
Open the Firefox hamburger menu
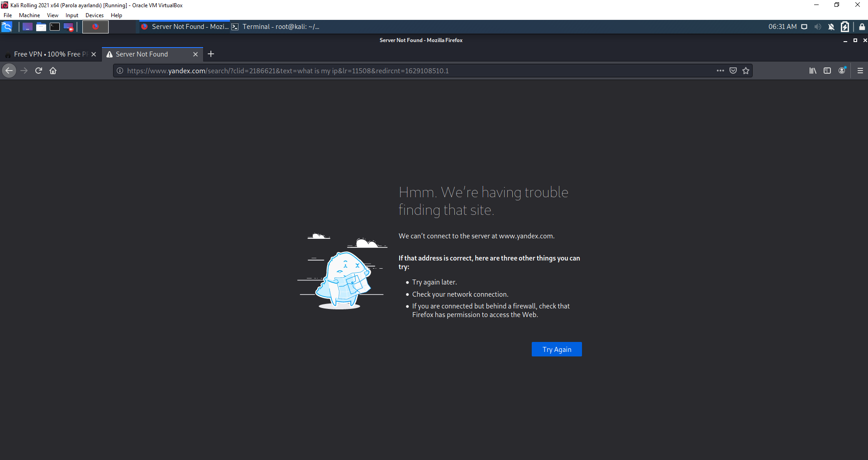coord(860,71)
